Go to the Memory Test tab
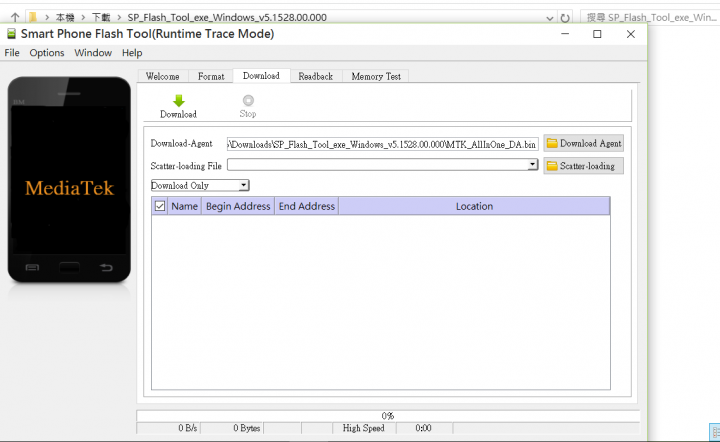The image size is (720, 442). coord(376,76)
